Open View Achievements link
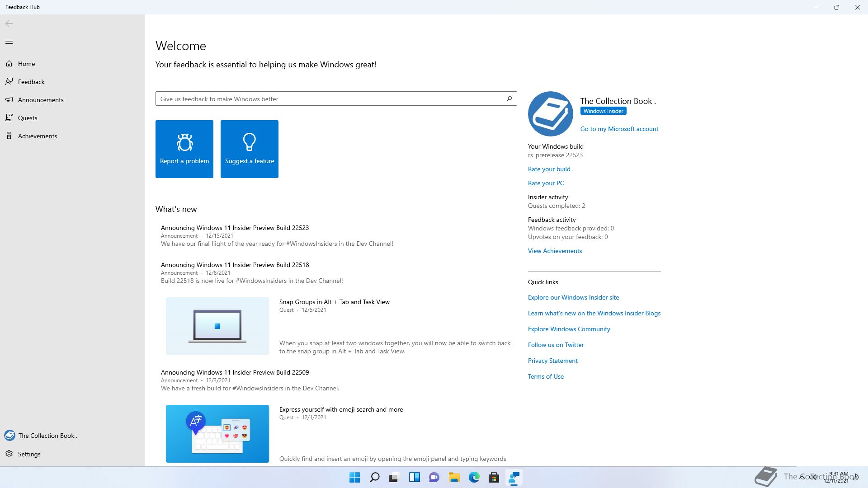 [555, 251]
